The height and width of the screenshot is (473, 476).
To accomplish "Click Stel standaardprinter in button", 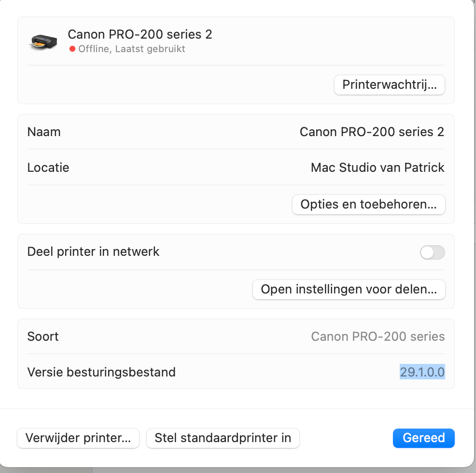I will [x=223, y=438].
